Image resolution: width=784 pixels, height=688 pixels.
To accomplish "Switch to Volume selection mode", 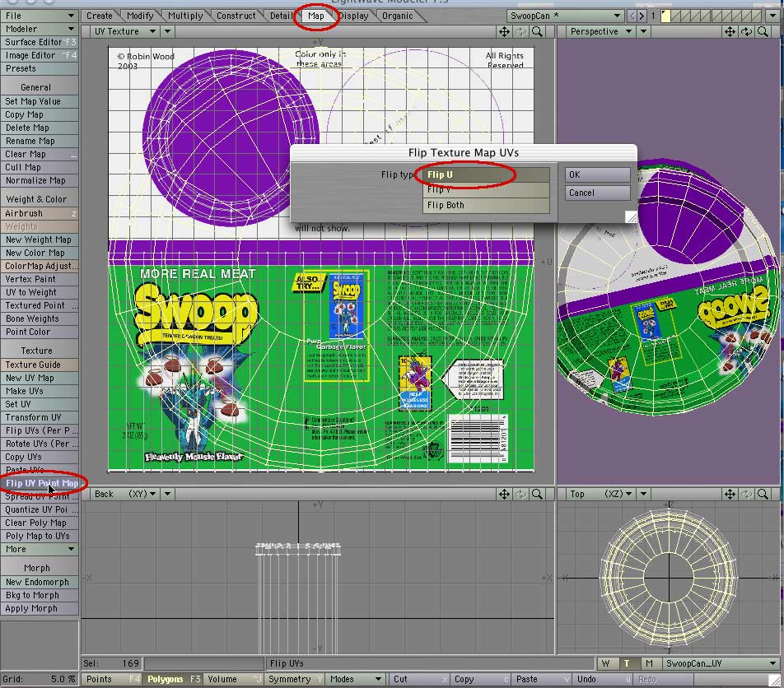I will [234, 679].
